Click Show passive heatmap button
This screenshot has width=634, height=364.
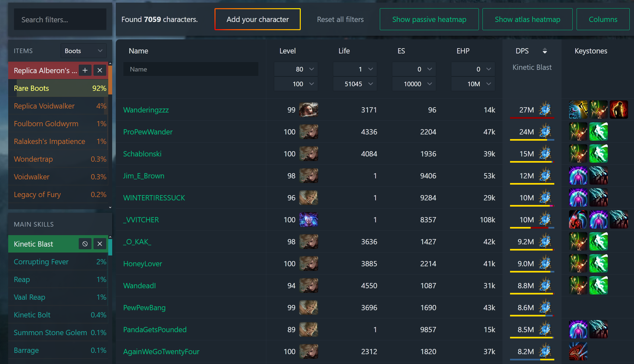pos(429,19)
